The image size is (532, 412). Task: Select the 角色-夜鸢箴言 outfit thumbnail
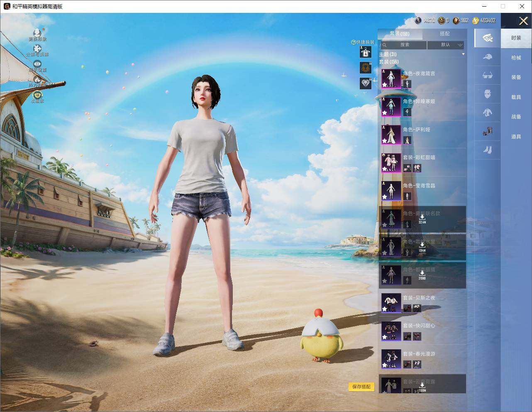(391, 78)
